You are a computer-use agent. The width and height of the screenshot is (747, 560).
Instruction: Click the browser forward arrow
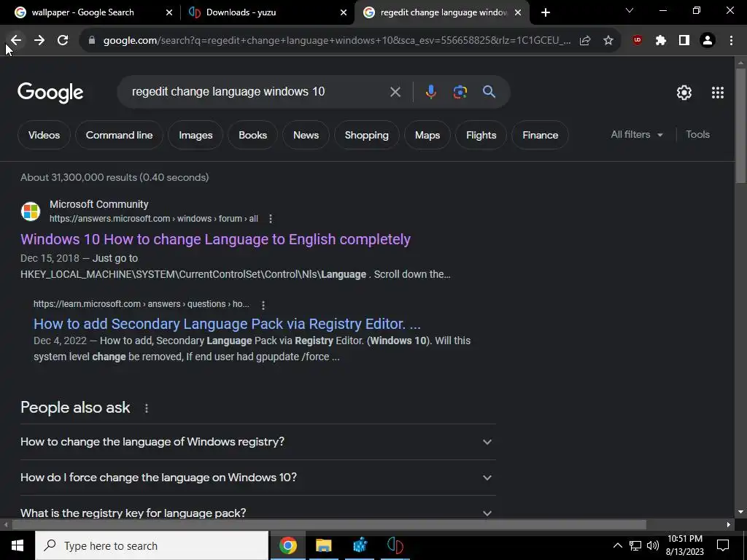[39, 41]
